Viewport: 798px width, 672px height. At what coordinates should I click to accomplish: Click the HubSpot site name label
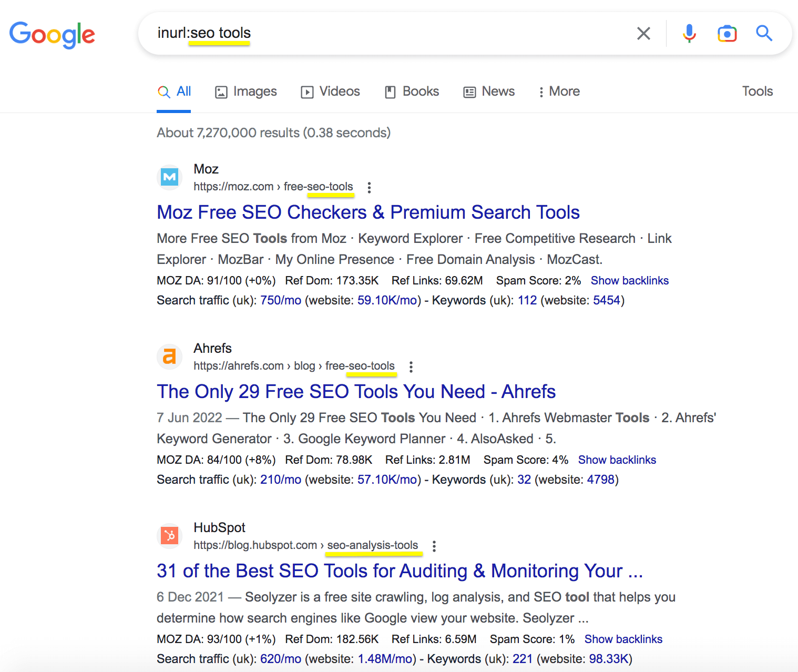219,528
